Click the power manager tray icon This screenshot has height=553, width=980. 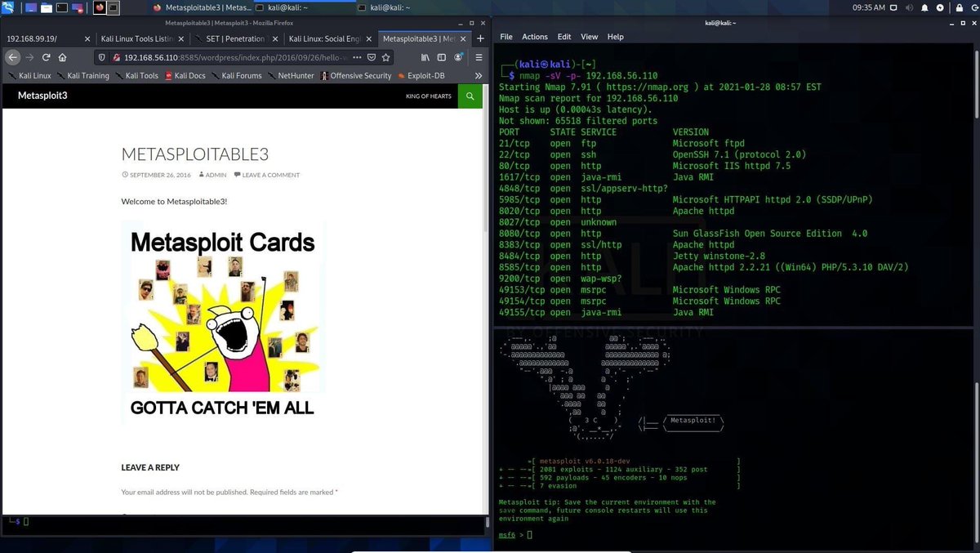pos(940,7)
